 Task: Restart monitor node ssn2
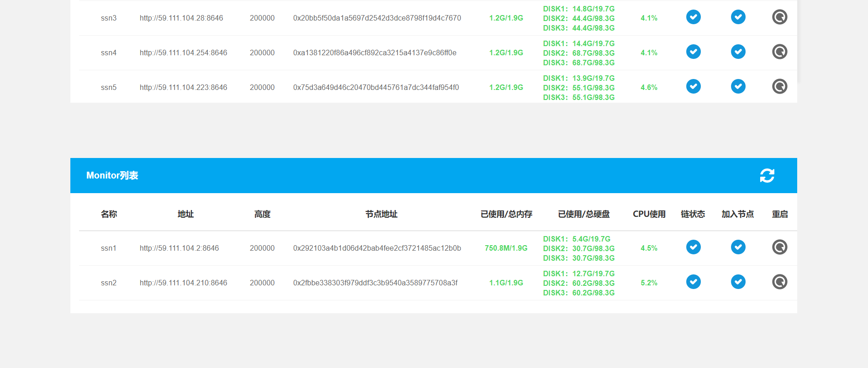click(779, 282)
